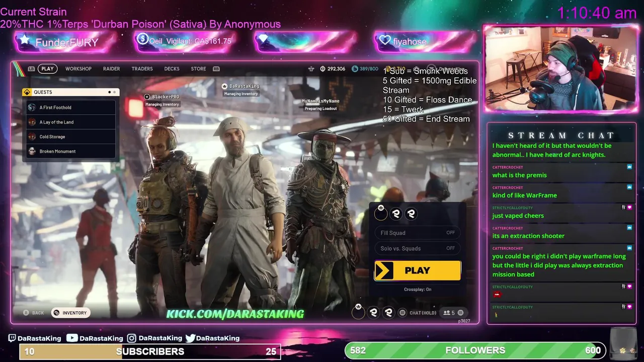644x362 pixels.
Task: Click the heart icon beside fiyahose
Action: pyautogui.click(x=385, y=40)
